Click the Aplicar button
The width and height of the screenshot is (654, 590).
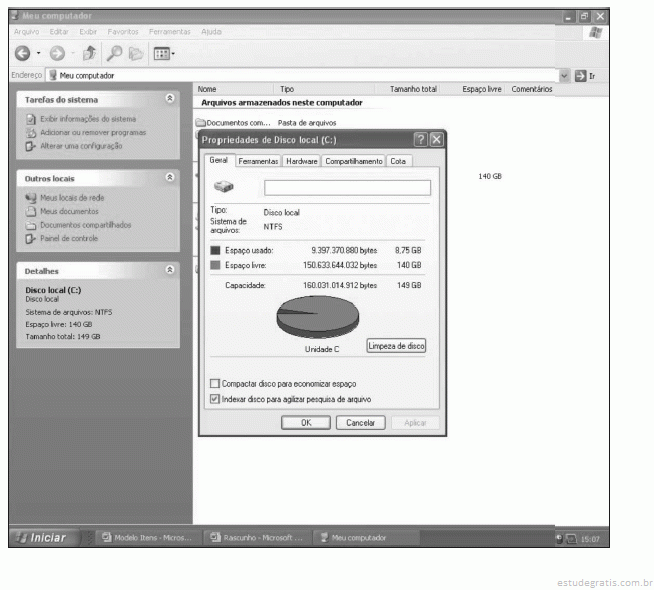pyautogui.click(x=415, y=422)
